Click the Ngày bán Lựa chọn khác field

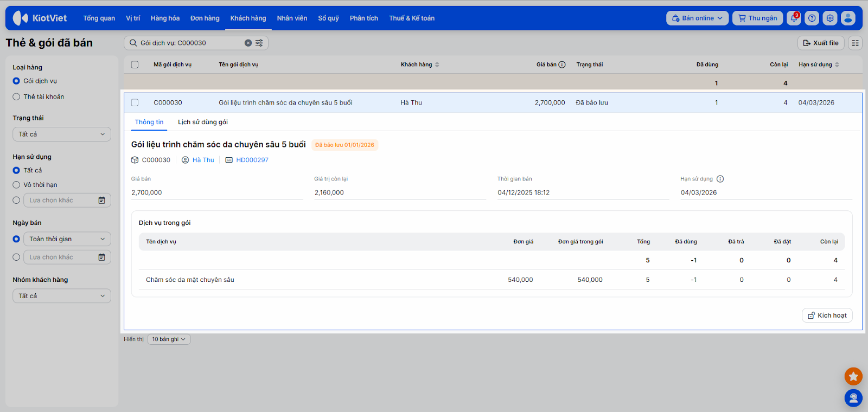tap(67, 257)
